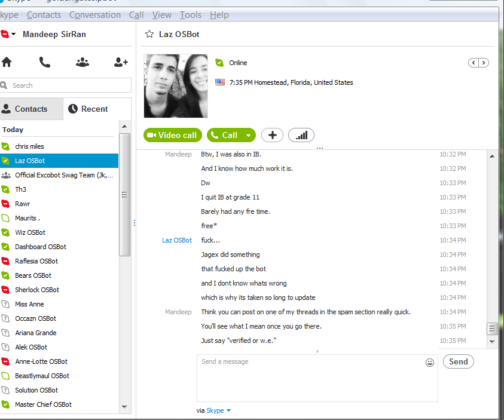
Task: Click the Skype link below message box
Action: tap(215, 410)
